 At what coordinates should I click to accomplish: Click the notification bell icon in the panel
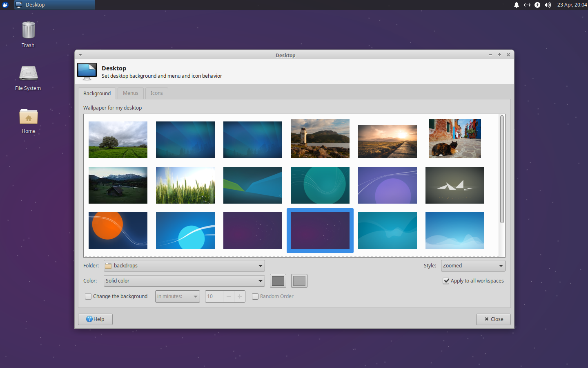click(516, 5)
